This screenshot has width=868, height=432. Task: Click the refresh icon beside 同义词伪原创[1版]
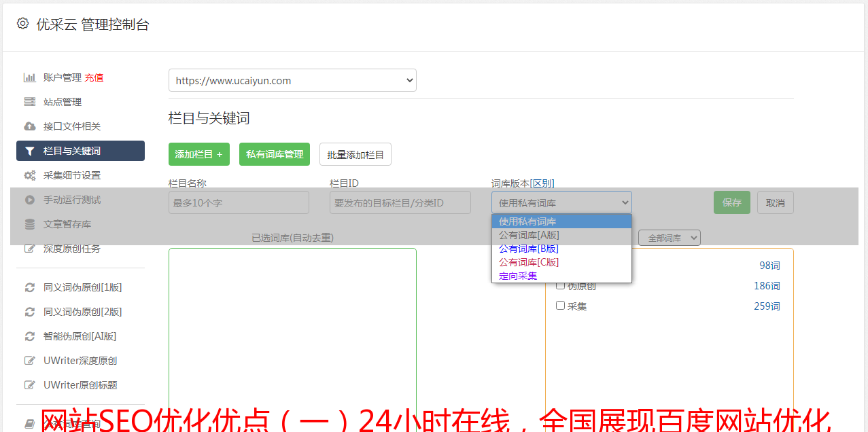pos(30,287)
